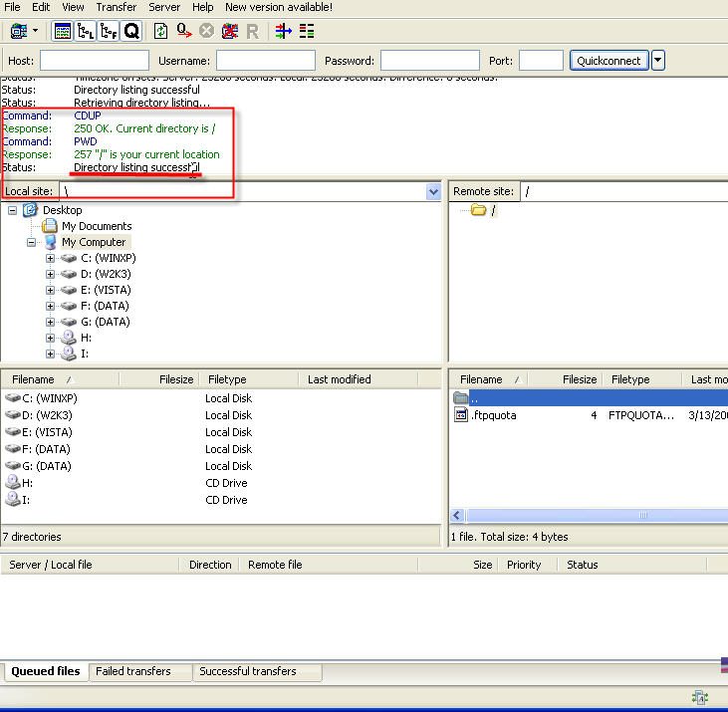Switch to the Queued files tab

click(46, 671)
